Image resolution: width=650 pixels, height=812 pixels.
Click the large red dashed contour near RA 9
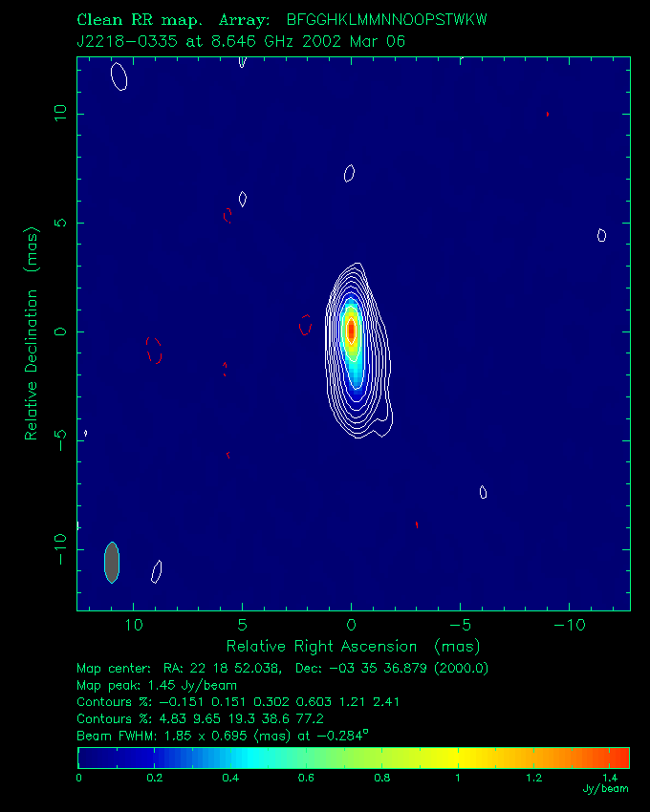(x=154, y=350)
